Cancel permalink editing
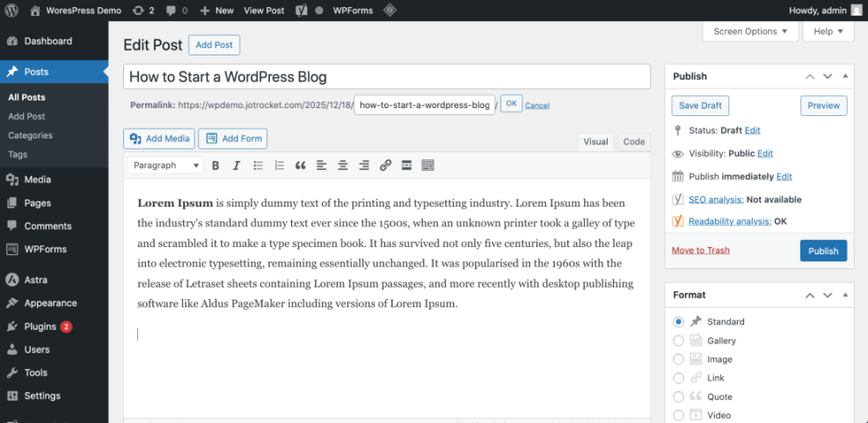Screen dimensions: 868x423 (x=537, y=106)
